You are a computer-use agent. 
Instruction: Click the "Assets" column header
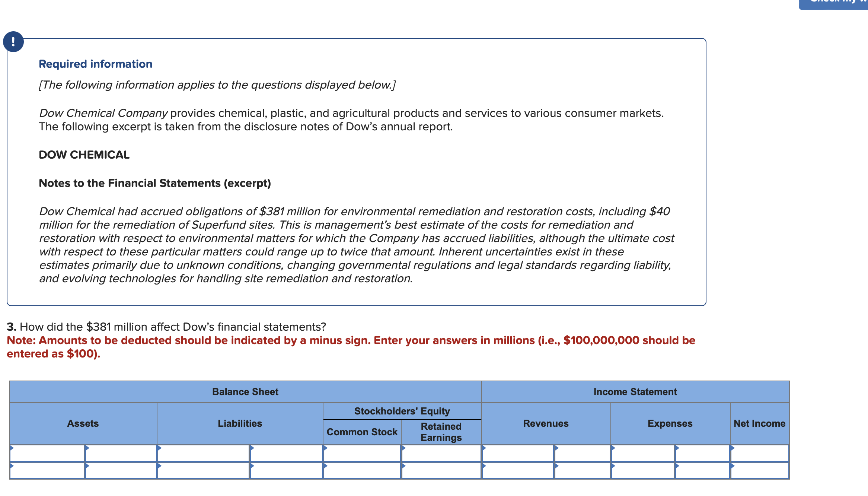click(x=83, y=423)
